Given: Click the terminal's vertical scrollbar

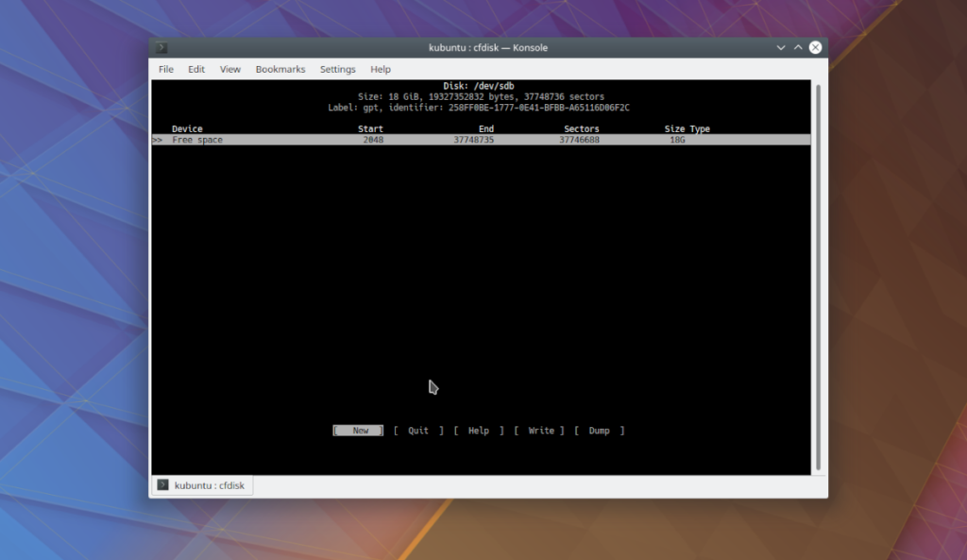Looking at the screenshot, I should pyautogui.click(x=818, y=274).
